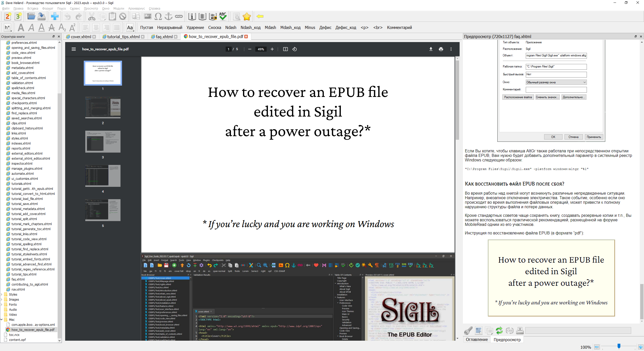This screenshot has height=351, width=644.
Task: Click the PDF viewer download icon
Action: coord(431,49)
